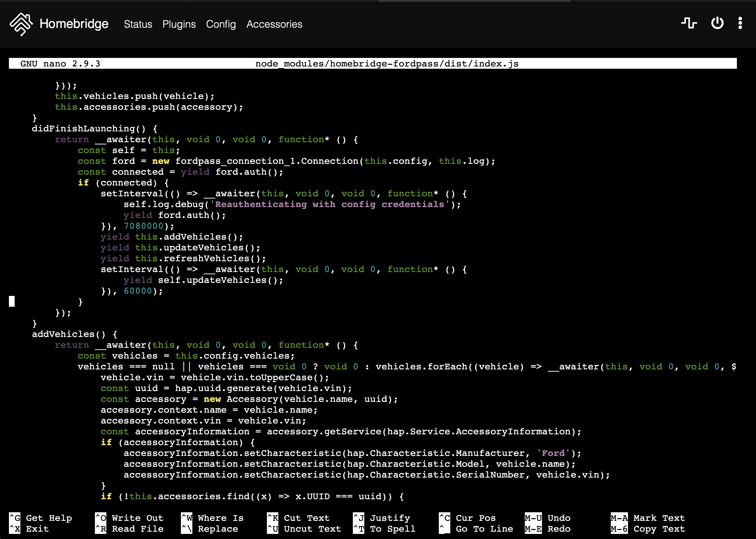Screen dimensions: 756x539
Task: Click the 'yield this.refreshVehicles();' line
Action: (x=183, y=259)
